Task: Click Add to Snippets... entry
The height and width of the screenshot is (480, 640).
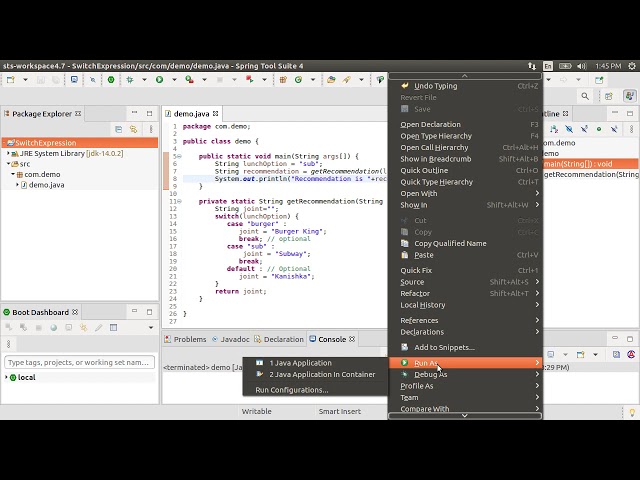Action: click(465, 347)
